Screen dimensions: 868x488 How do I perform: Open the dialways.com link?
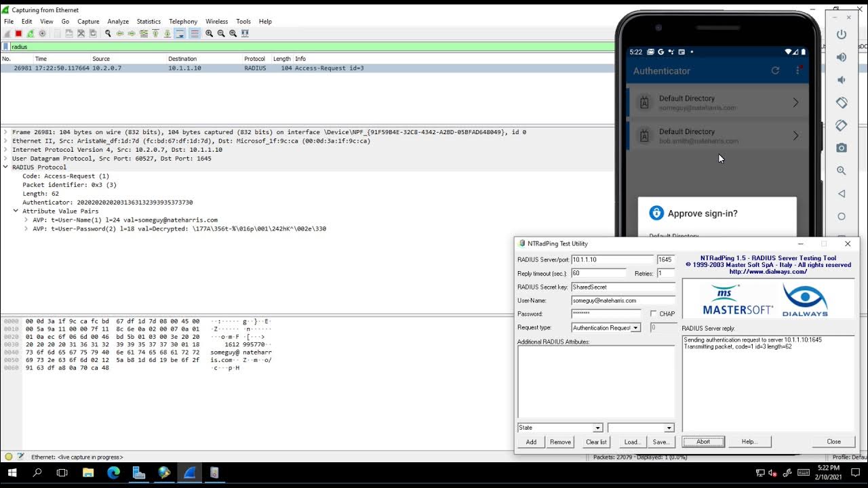point(768,272)
